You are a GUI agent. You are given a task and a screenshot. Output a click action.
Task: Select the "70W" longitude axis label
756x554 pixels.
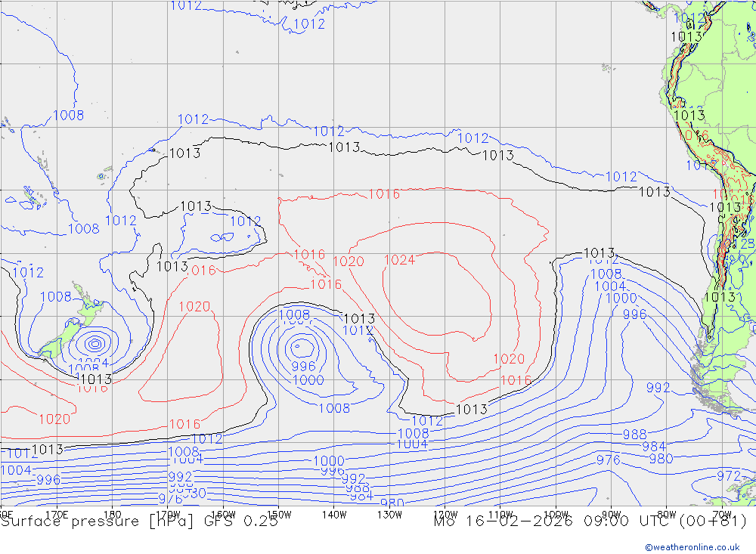(722, 515)
